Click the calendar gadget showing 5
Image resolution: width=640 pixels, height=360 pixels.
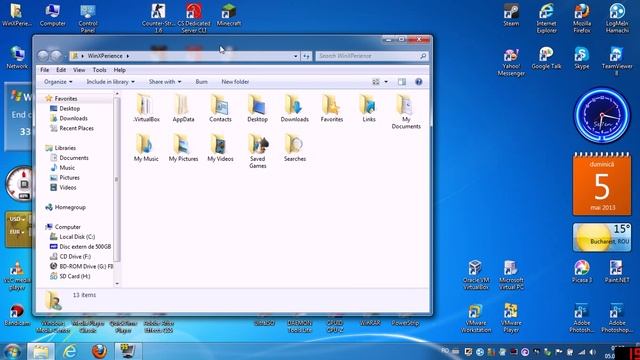(x=602, y=184)
